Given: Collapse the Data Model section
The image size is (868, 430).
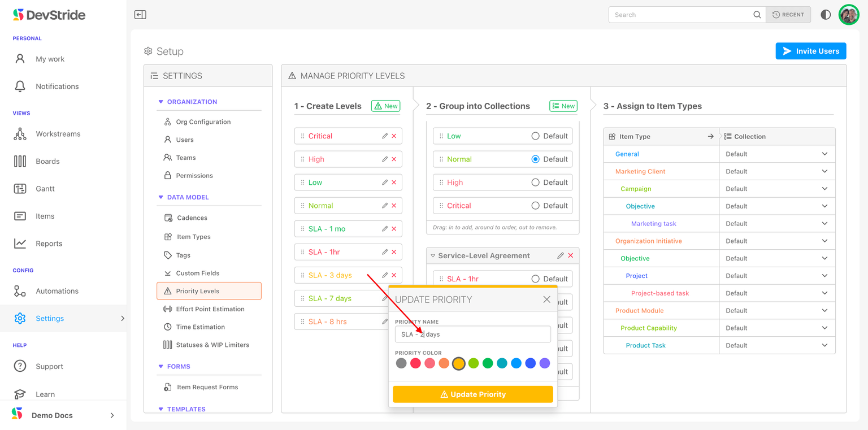Looking at the screenshot, I should [161, 197].
